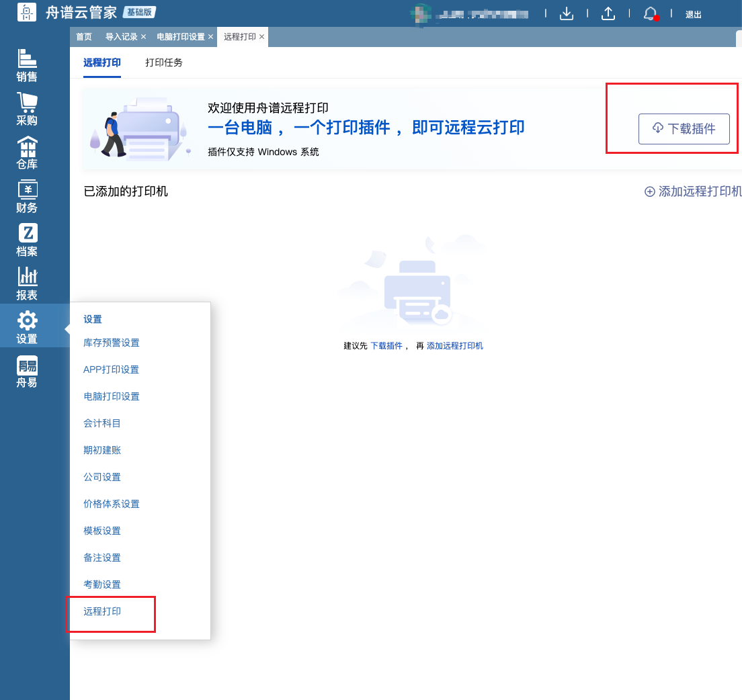Viewport: 742px width, 700px height.
Task: Click 退出 to log out
Action: [694, 14]
